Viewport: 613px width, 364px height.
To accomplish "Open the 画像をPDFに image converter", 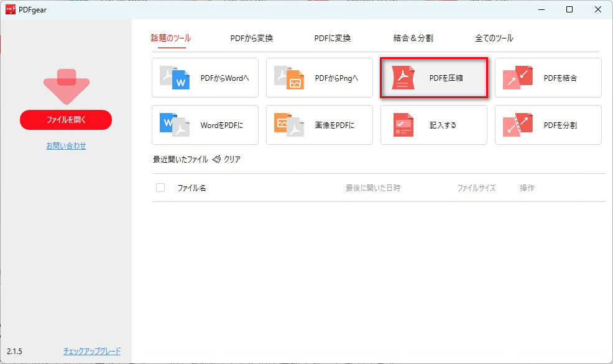I will pos(319,125).
